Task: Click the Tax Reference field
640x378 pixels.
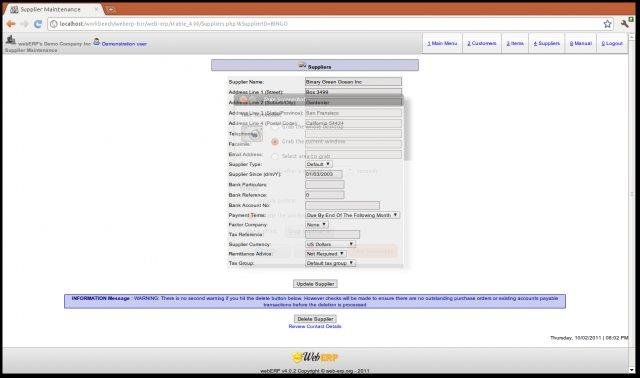Action: click(332, 235)
